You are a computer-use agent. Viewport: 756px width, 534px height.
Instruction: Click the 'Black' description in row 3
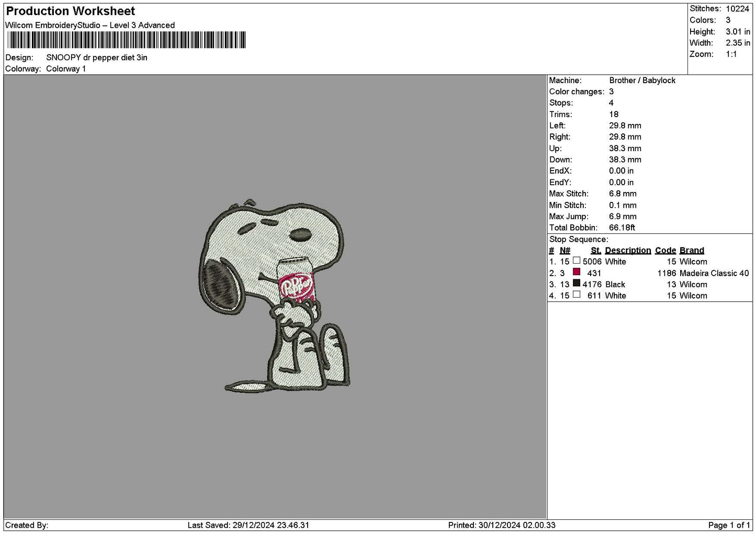point(615,285)
